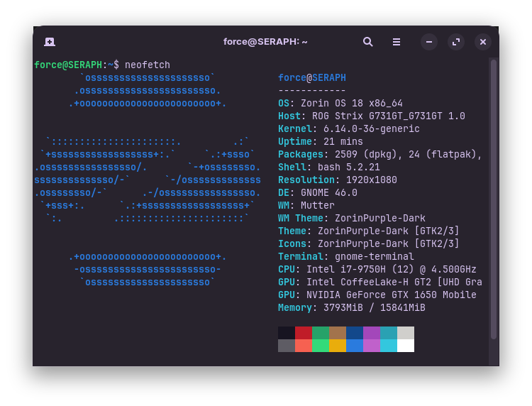Image resolution: width=532 pixels, height=406 pixels.
Task: Click the terminal's vertical scrollbar
Action: (494, 199)
